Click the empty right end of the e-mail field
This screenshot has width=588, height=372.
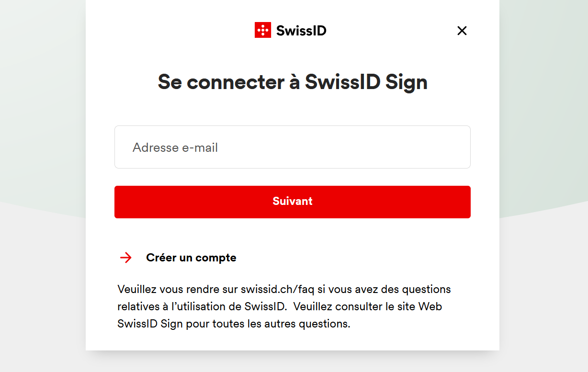(x=431, y=147)
